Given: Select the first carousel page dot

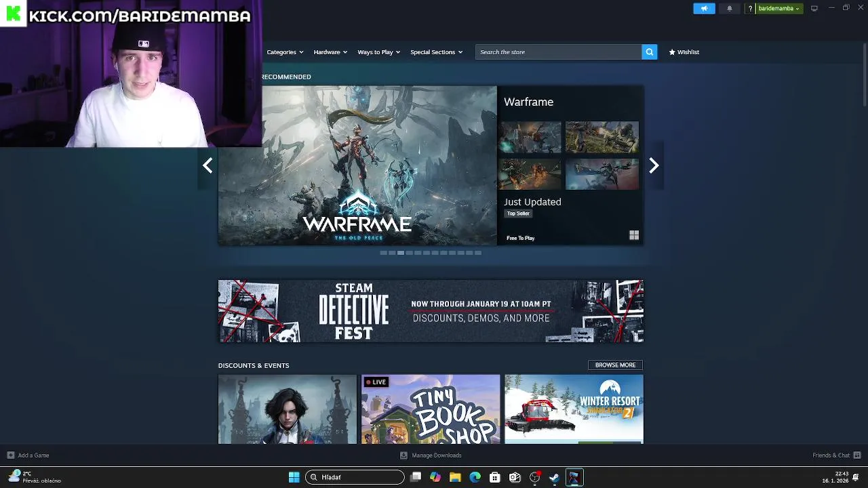Looking at the screenshot, I should [x=383, y=253].
